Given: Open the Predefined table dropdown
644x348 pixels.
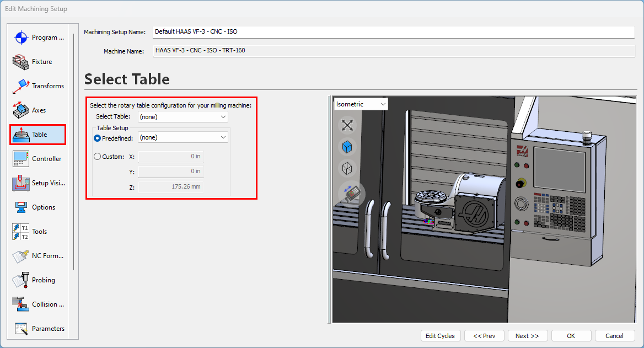Looking at the screenshot, I should (x=183, y=137).
